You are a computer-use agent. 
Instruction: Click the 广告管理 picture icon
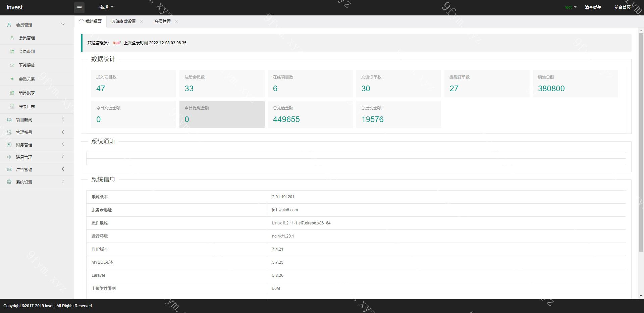pos(9,169)
